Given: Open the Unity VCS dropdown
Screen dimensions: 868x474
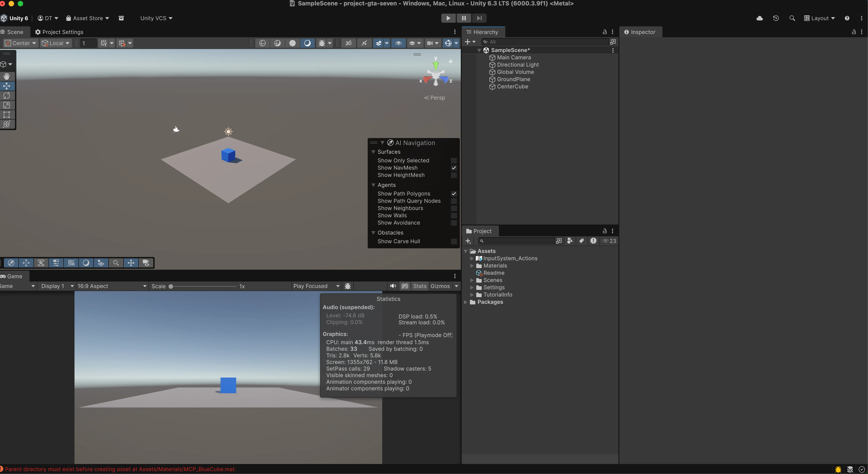Looking at the screenshot, I should (156, 18).
